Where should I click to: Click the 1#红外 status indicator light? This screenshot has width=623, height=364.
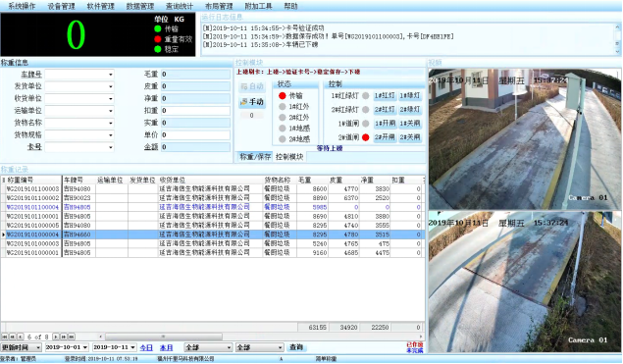[x=283, y=107]
